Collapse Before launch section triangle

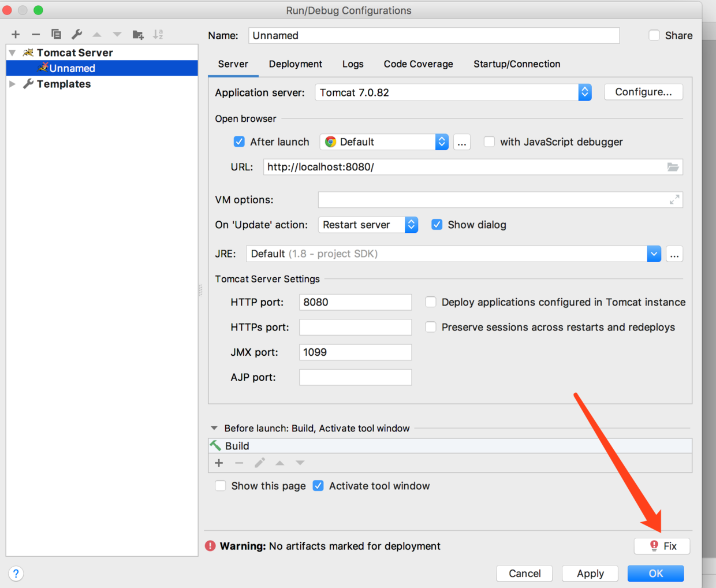[214, 428]
